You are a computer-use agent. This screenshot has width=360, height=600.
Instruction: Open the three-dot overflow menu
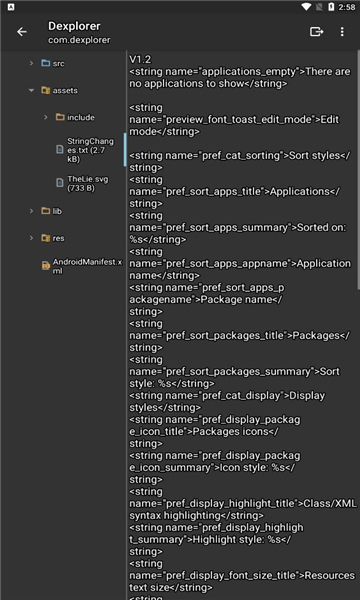click(x=342, y=32)
